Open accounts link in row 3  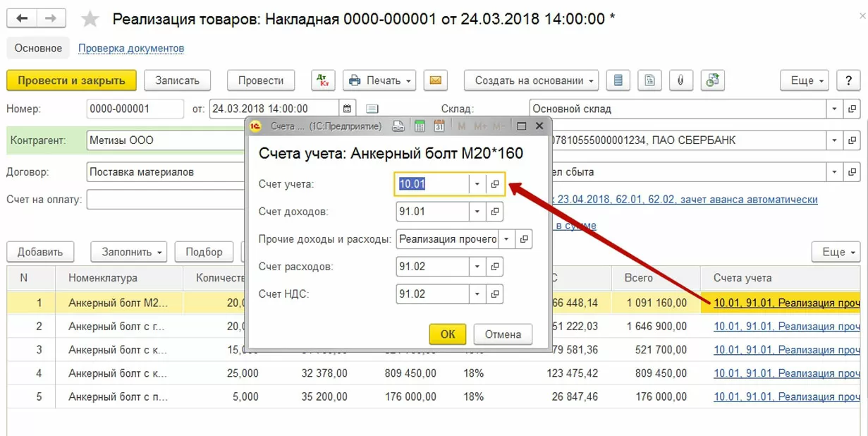click(787, 350)
